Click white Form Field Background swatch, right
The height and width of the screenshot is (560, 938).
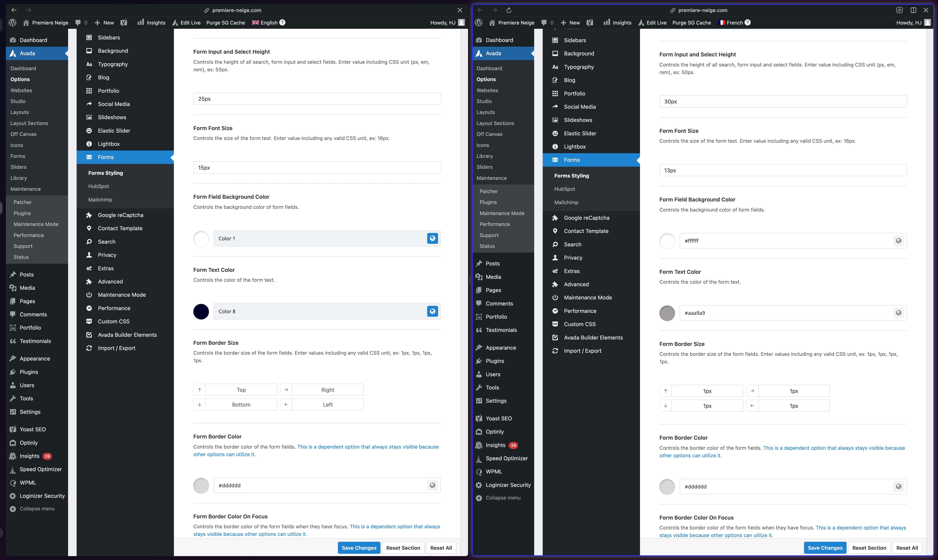coord(667,241)
